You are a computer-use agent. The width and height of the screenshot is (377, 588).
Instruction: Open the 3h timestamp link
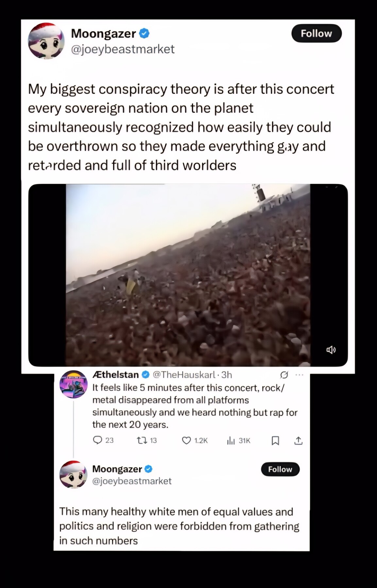227,375
